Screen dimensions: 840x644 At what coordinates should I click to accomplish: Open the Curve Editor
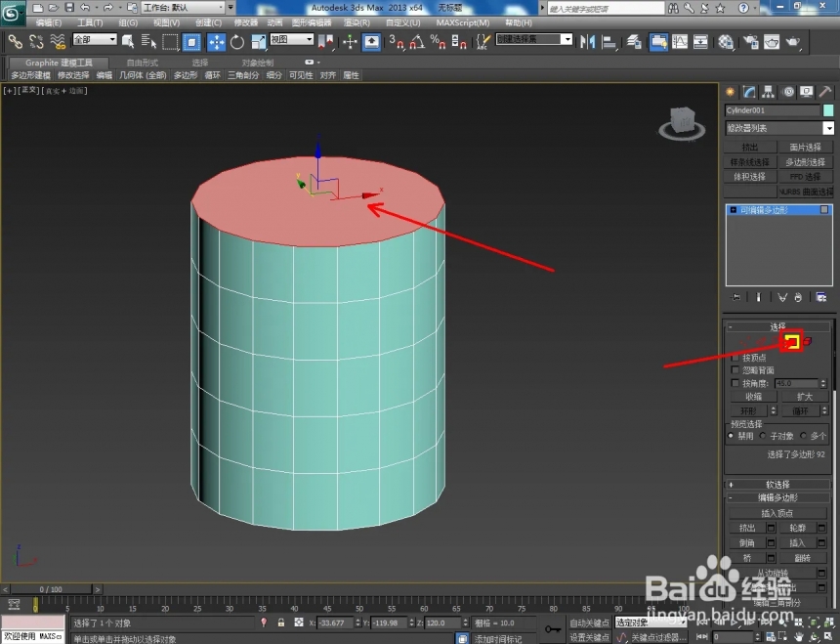680,41
